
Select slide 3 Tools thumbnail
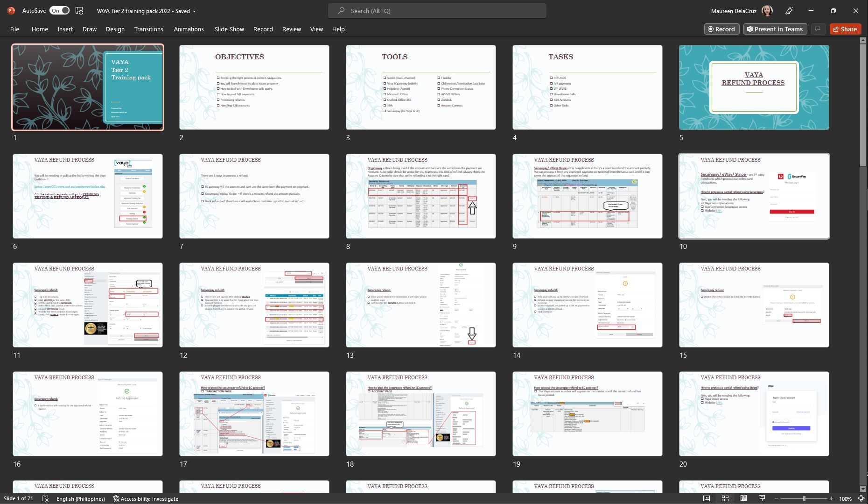tap(421, 87)
